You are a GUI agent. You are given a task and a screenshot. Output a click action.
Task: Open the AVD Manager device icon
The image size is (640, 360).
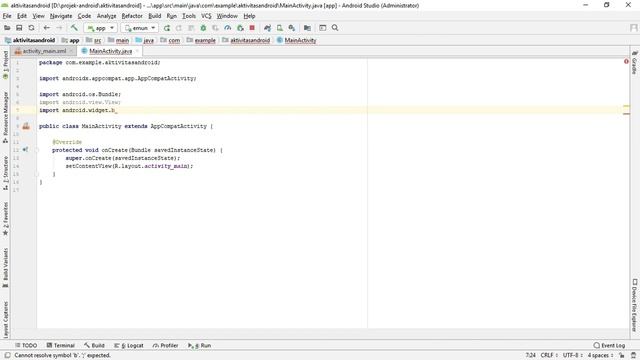pos(280,28)
